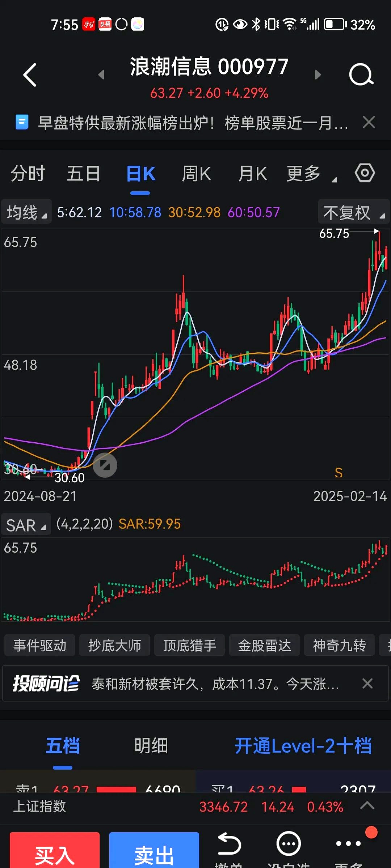Tap the 顶底猎手 tool button

190,645
